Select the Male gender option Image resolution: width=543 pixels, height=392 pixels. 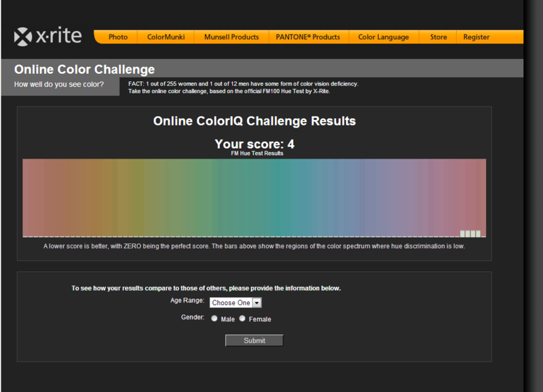coord(214,319)
